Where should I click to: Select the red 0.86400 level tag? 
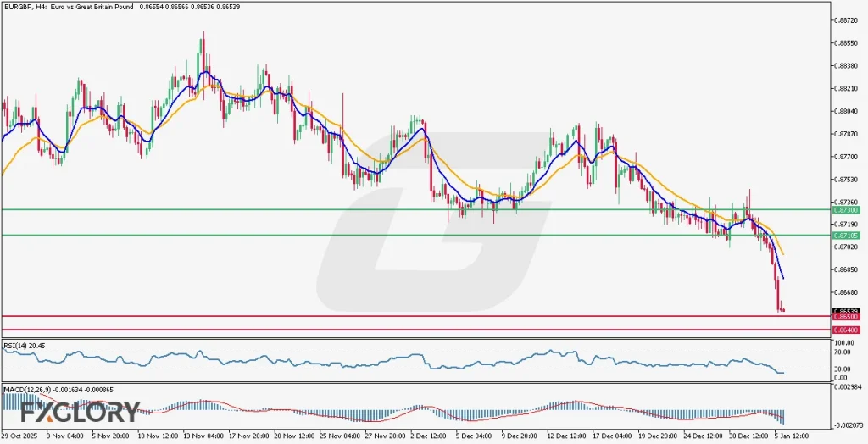[x=847, y=330]
